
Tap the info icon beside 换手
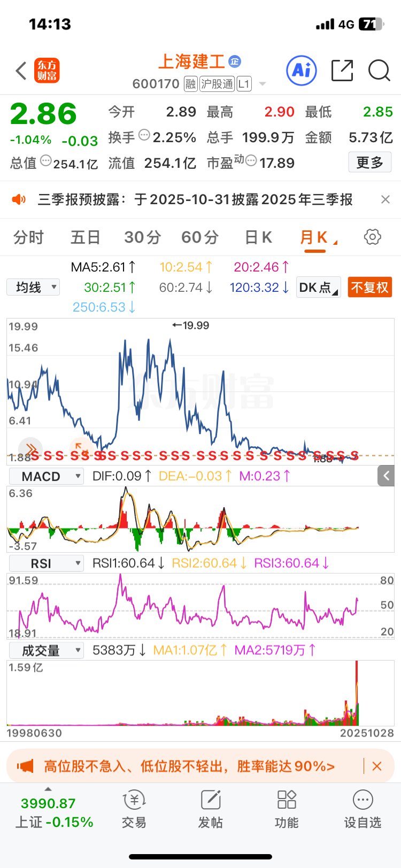point(144,135)
